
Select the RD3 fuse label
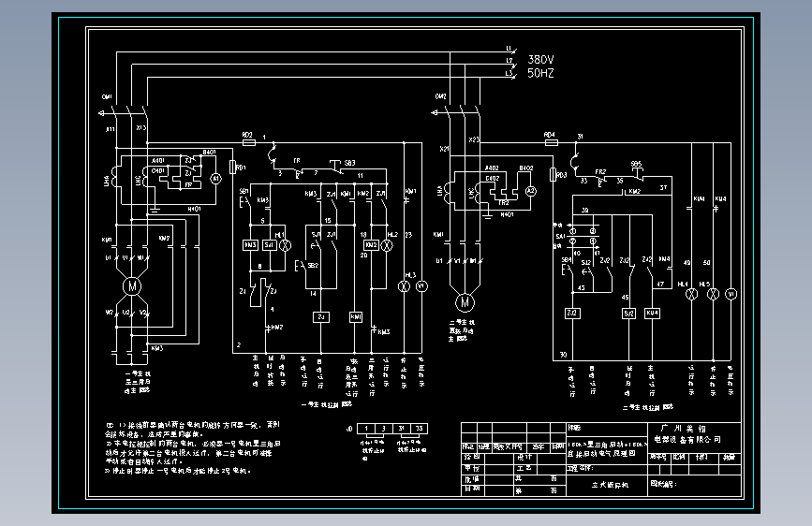pyautogui.click(x=562, y=176)
